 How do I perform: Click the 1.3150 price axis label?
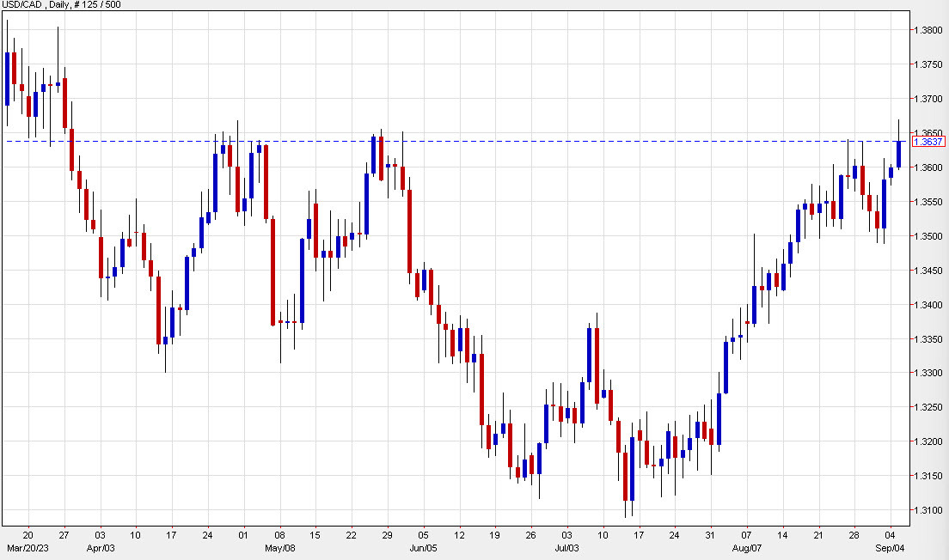point(928,476)
